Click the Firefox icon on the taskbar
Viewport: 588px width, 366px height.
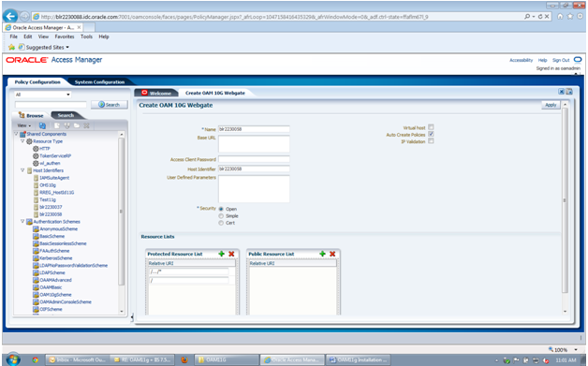[184, 359]
